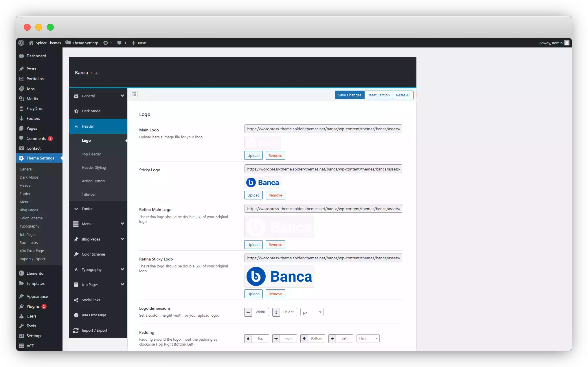Collapse the Header panel section

tap(98, 126)
